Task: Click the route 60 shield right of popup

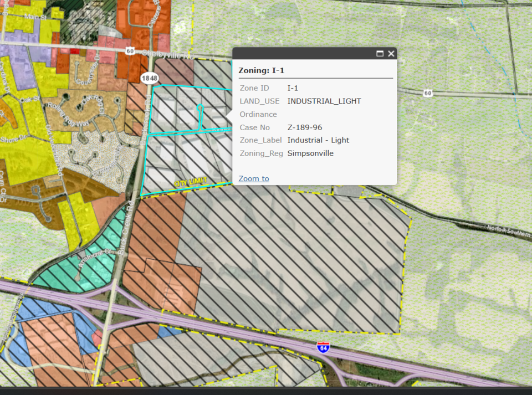Action: click(x=427, y=93)
